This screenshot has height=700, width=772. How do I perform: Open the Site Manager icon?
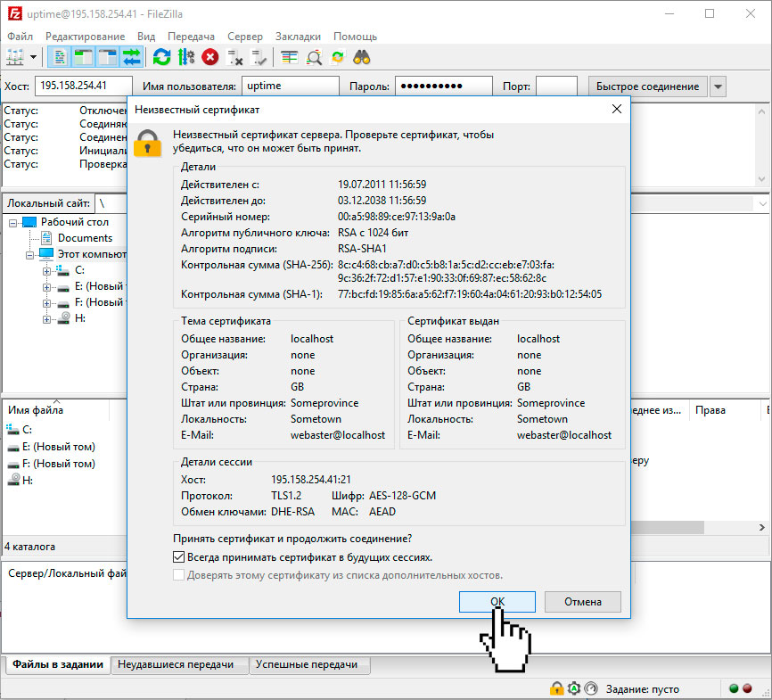click(15, 57)
